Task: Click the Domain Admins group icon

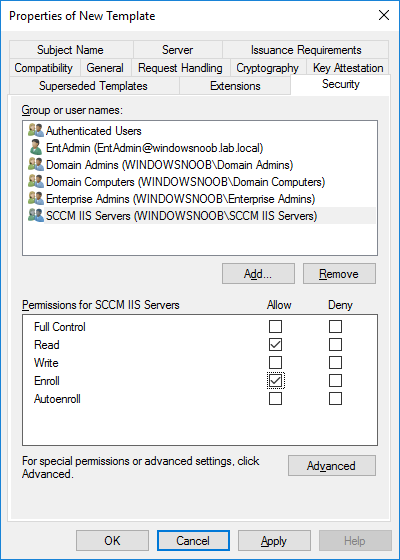Action: point(36,165)
